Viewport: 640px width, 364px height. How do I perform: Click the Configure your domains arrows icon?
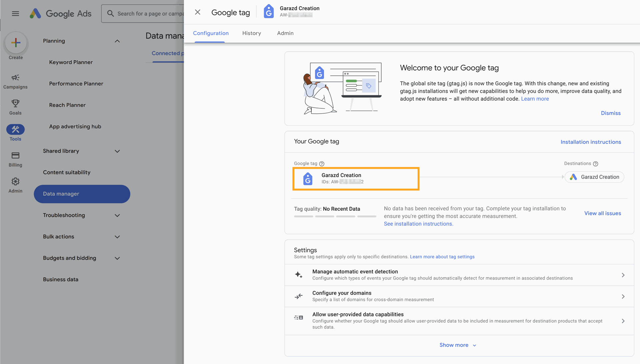pos(299,296)
